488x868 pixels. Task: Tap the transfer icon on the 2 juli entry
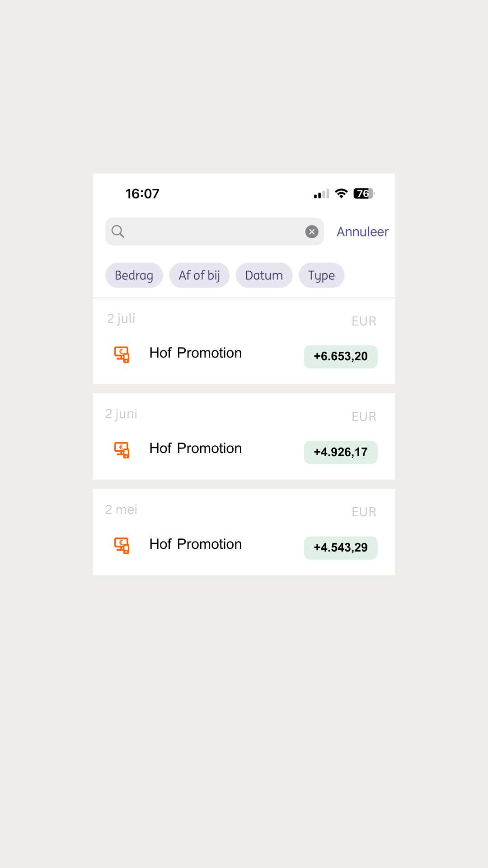[x=122, y=354]
